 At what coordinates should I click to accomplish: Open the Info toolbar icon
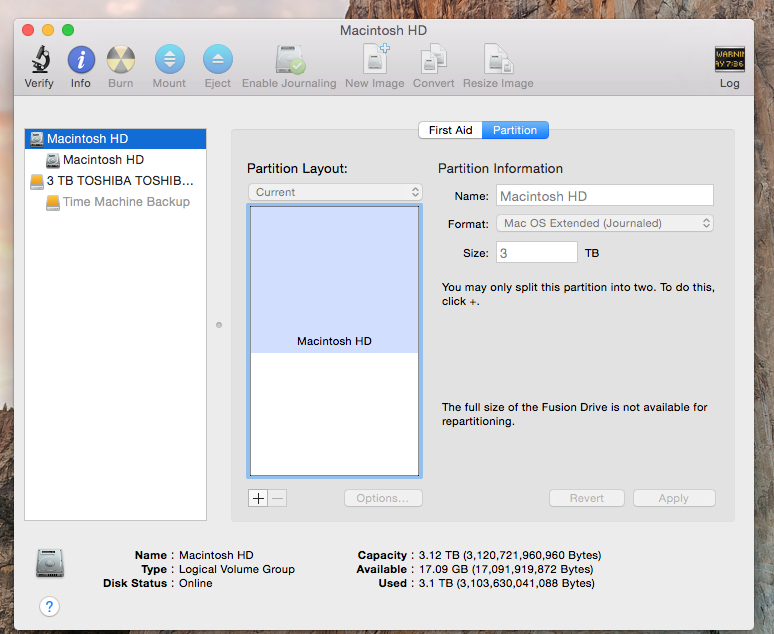[81, 60]
